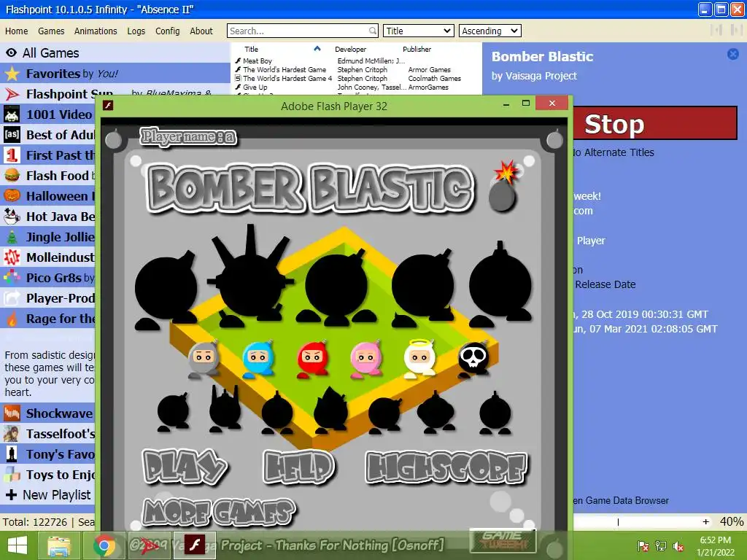Screen dimensions: 747x560
Task: Click the First Past the Post icon
Action: 12,155
